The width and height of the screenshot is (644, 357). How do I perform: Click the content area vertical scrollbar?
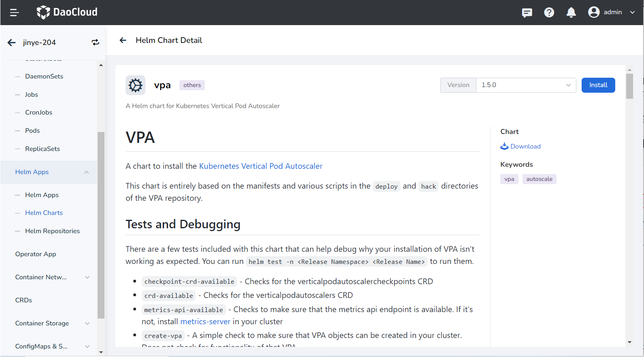[x=629, y=86]
